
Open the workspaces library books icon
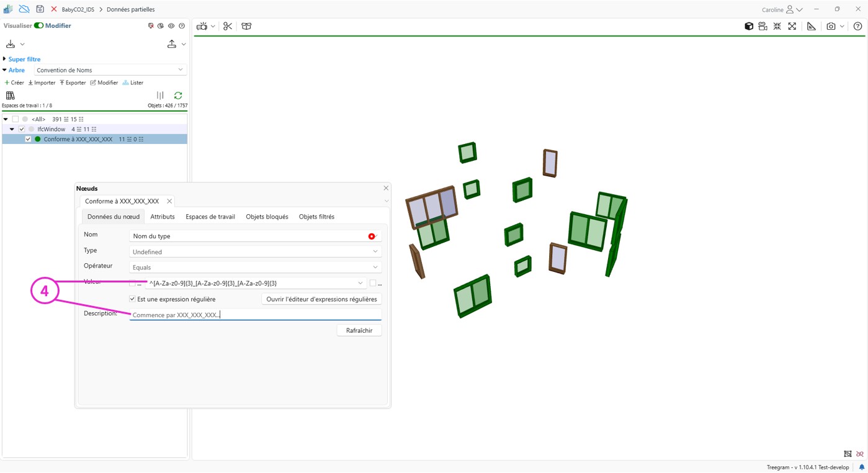click(x=10, y=96)
